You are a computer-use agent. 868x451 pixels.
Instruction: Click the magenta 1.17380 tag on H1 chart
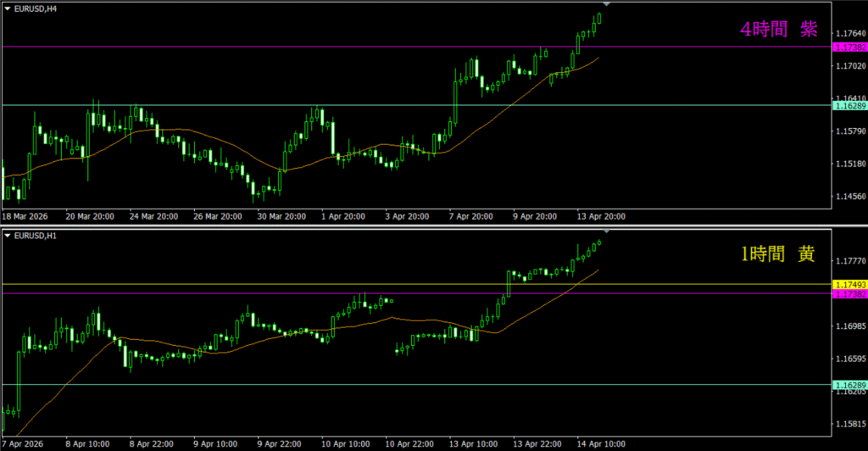[x=849, y=294]
